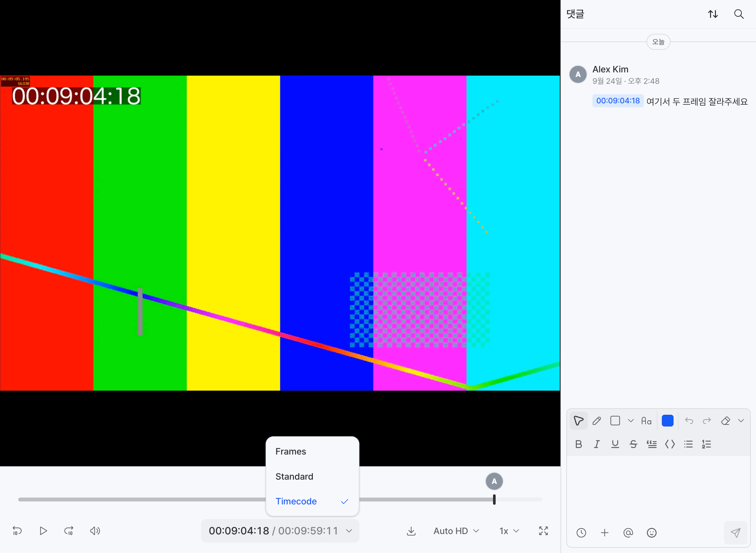Image resolution: width=756 pixels, height=553 pixels.
Task: Open the Auto HD quality dropdown
Action: tap(456, 531)
